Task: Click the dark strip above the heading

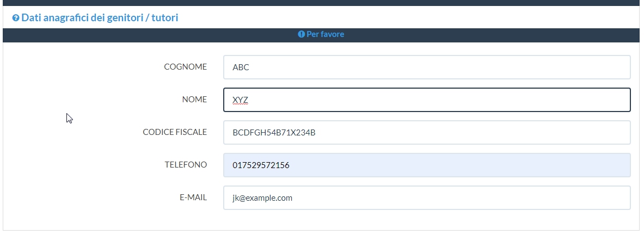Action: pyautogui.click(x=321, y=3)
